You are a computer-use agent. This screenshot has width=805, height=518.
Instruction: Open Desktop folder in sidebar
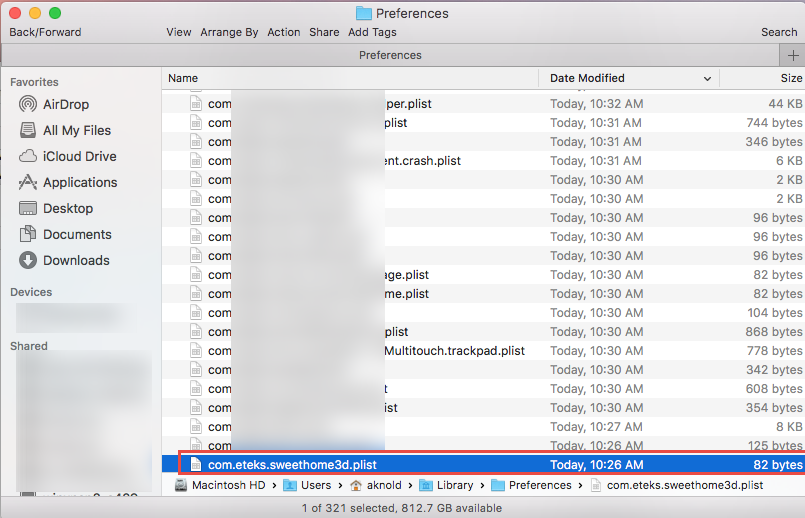pyautogui.click(x=67, y=208)
